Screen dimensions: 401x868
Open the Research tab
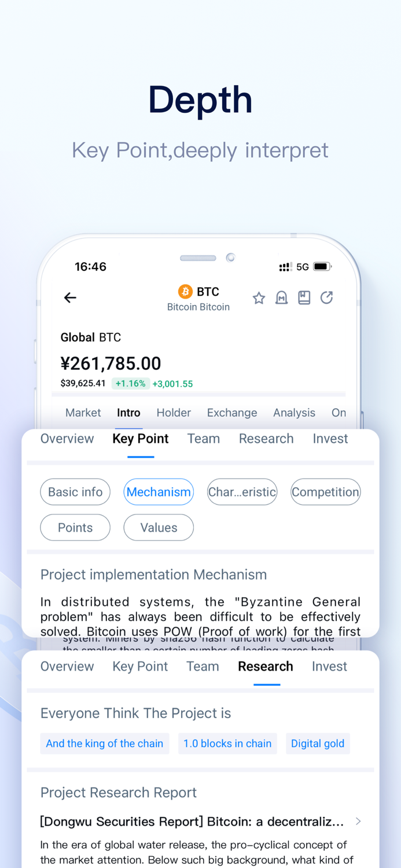[265, 666]
